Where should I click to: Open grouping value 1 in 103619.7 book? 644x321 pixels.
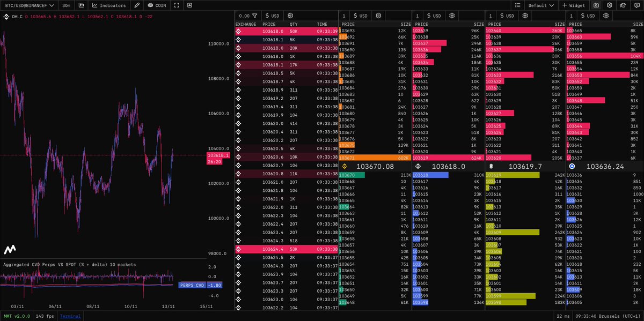(x=490, y=16)
